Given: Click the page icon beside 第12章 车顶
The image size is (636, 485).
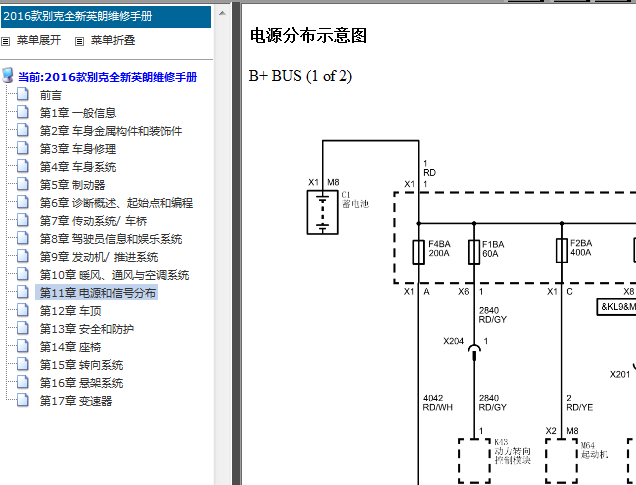Looking at the screenshot, I should coord(23,310).
